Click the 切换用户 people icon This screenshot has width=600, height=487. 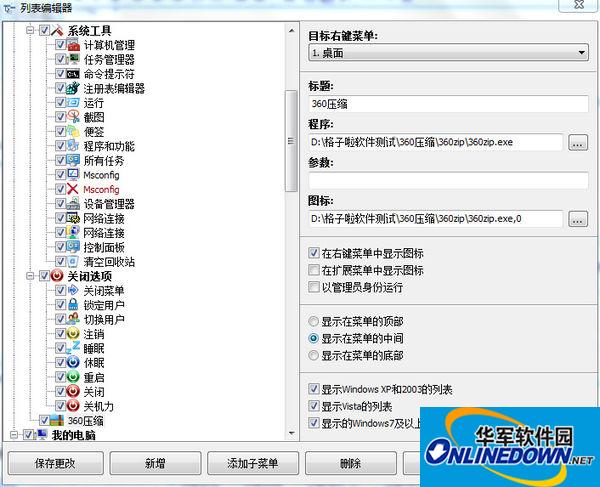73,319
